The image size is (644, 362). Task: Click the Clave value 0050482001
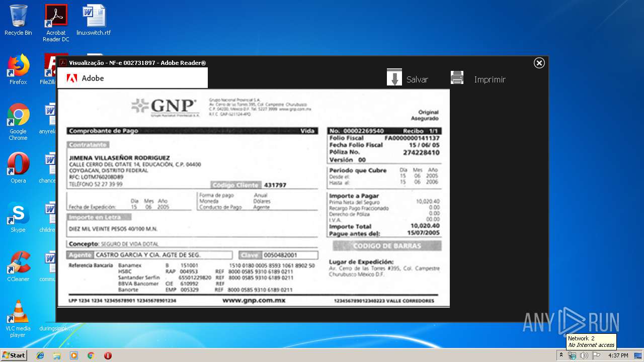281,255
